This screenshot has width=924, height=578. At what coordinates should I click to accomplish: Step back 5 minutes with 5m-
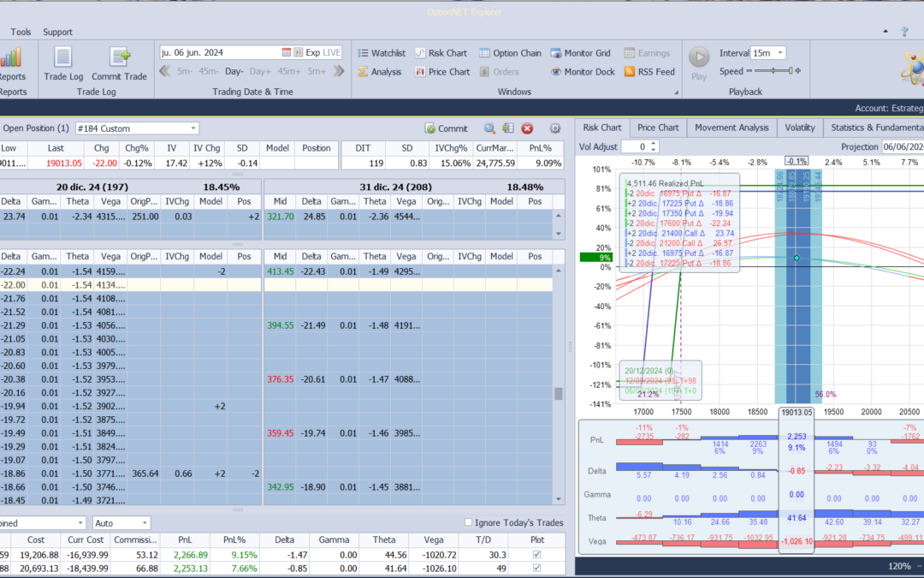pos(185,71)
